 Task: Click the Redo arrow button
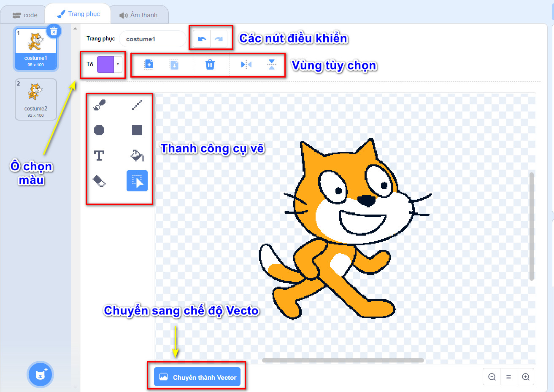(x=219, y=39)
